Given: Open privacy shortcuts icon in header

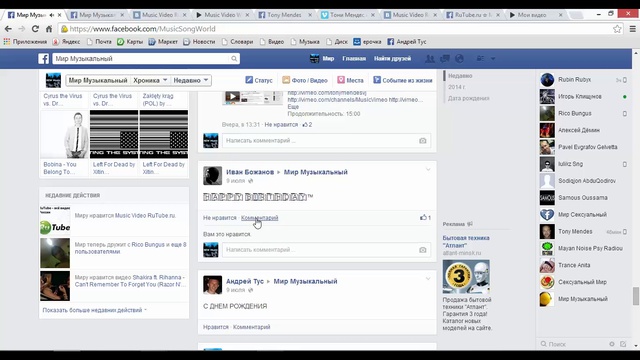Looking at the screenshot, I should (480, 59).
